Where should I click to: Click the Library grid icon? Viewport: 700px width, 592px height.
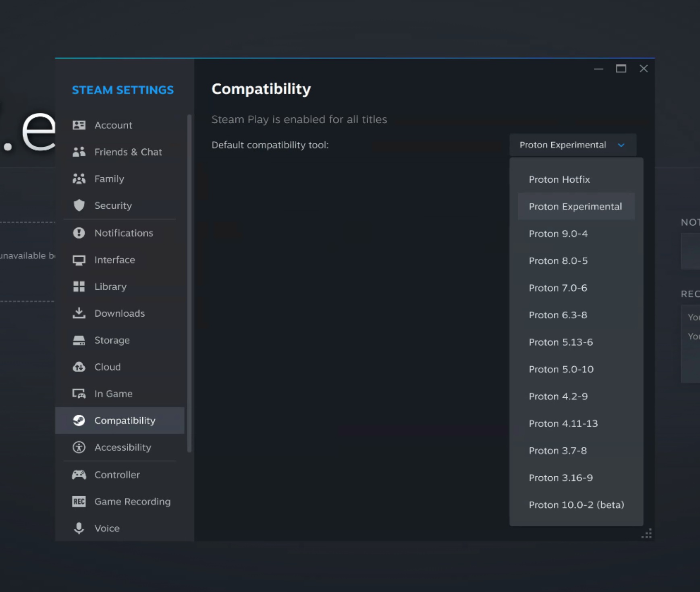tap(79, 287)
